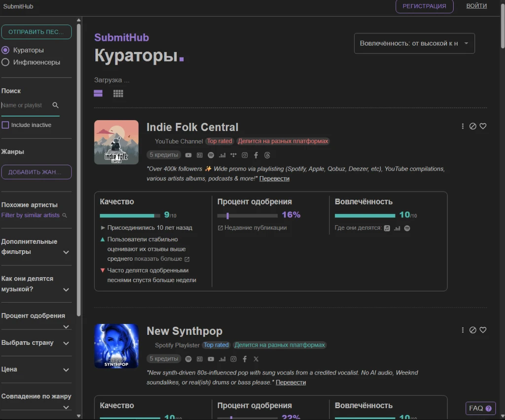The image size is (505, 420).
Task: Click Deezer icon next to Где они делятся
Action: 397,228
